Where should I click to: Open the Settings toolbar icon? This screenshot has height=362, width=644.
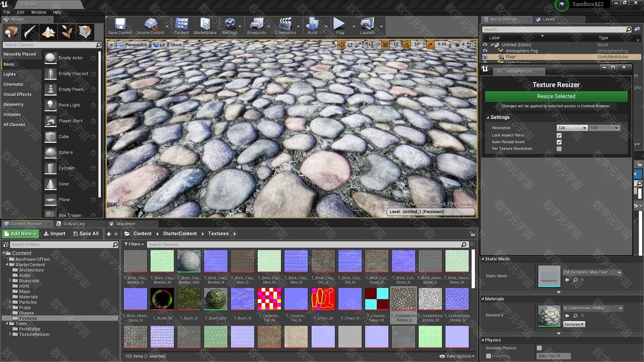(x=229, y=26)
